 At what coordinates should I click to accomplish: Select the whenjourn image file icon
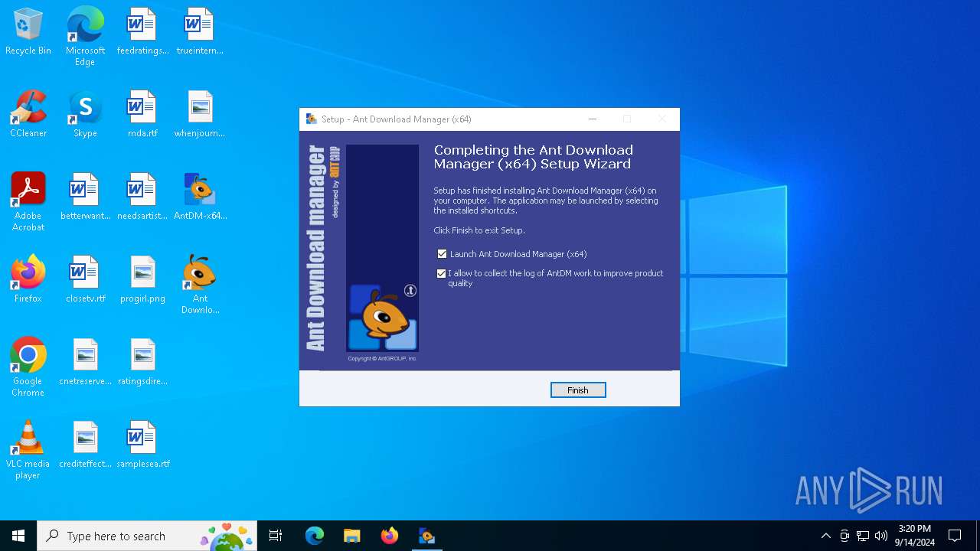[200, 115]
